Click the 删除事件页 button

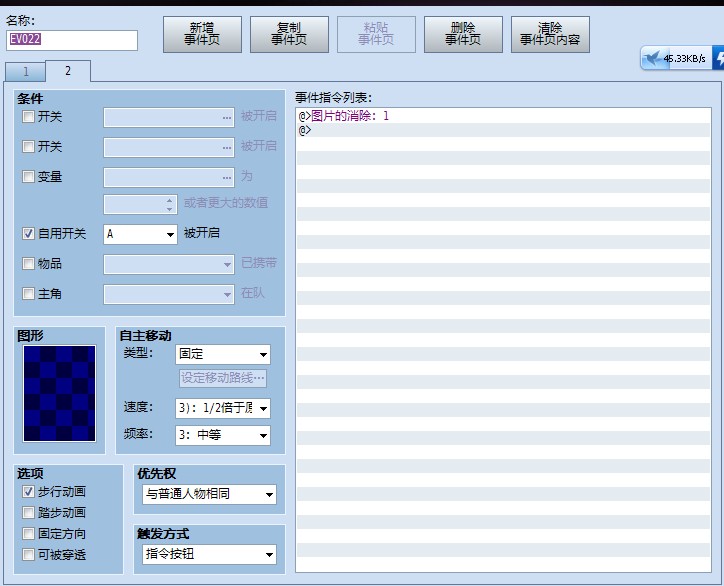463,34
